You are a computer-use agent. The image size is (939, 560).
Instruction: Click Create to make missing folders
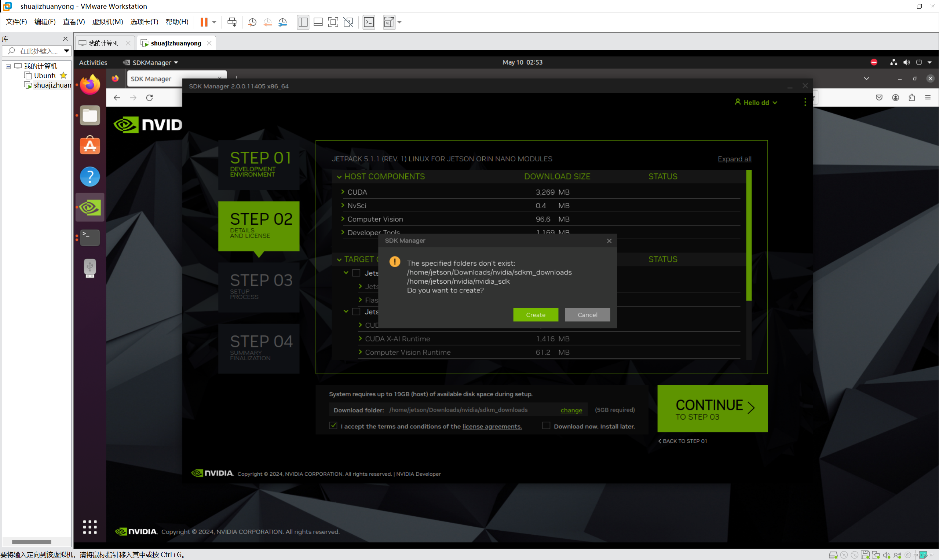click(536, 315)
